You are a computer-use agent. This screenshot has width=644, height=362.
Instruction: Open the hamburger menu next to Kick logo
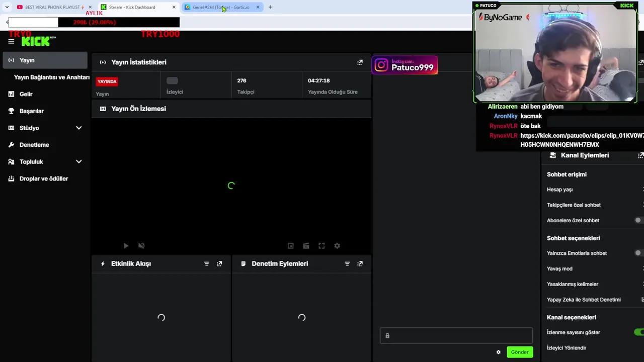pyautogui.click(x=11, y=41)
